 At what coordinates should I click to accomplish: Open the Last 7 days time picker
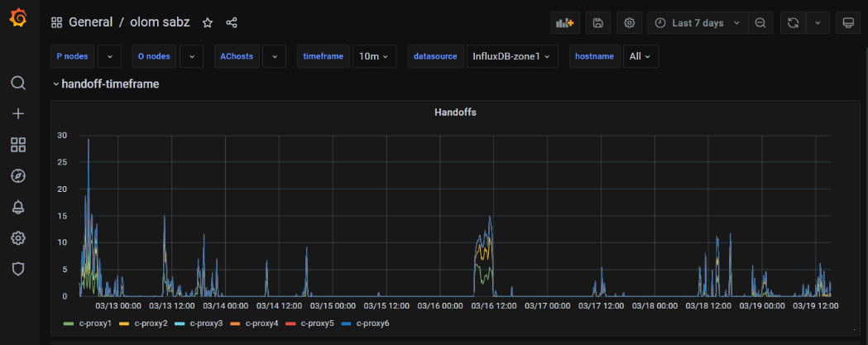[698, 22]
